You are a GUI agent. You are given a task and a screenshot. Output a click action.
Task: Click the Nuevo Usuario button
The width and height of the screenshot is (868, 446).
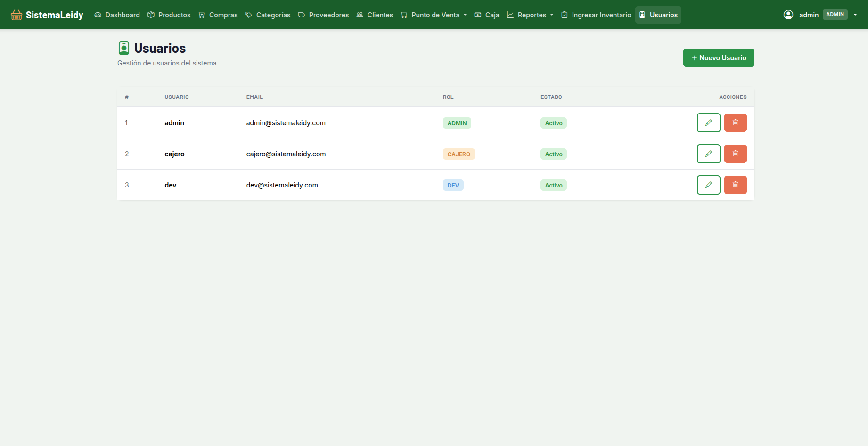point(719,58)
